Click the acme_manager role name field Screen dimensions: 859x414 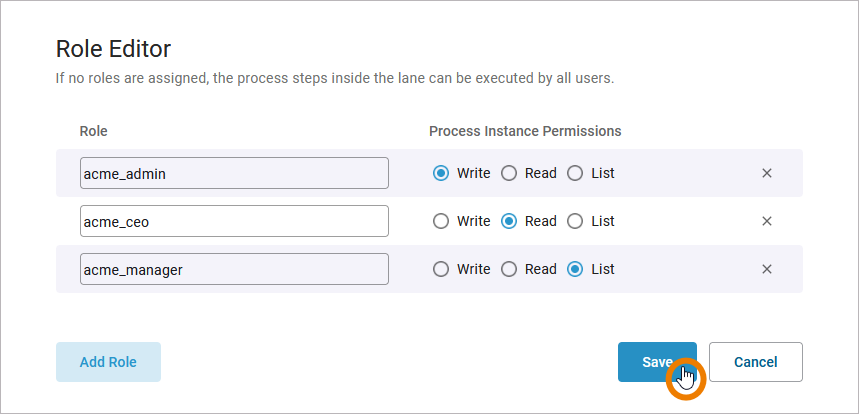click(x=234, y=269)
